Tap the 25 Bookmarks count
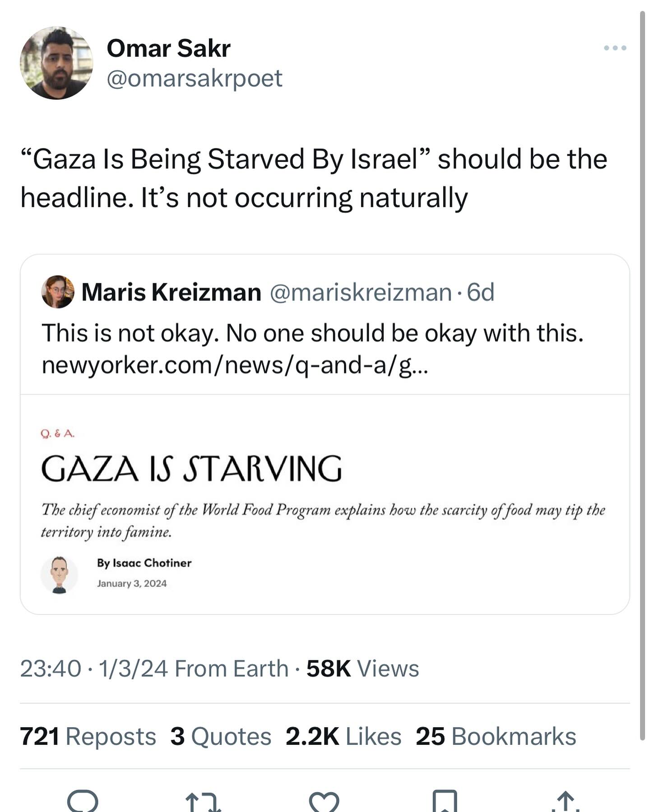This screenshot has height=812, width=650. click(x=496, y=736)
